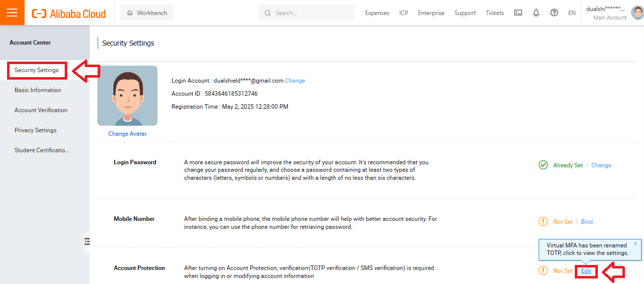Open the EN language selector
Image resolution: width=644 pixels, height=284 pixels.
(572, 13)
